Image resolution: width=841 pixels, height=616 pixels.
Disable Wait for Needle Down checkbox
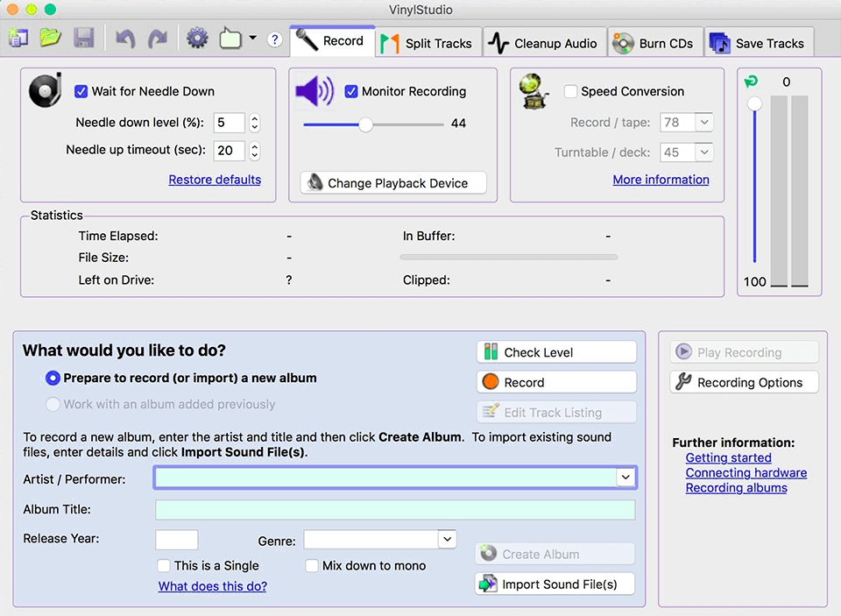[x=81, y=91]
